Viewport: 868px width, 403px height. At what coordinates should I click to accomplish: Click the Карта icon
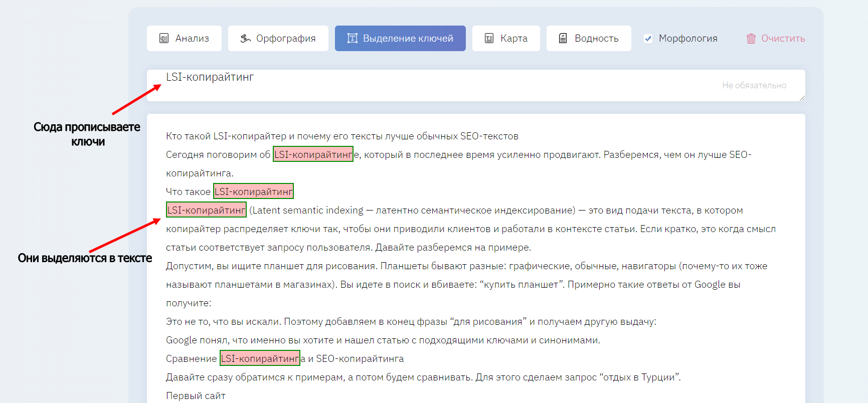pyautogui.click(x=489, y=38)
